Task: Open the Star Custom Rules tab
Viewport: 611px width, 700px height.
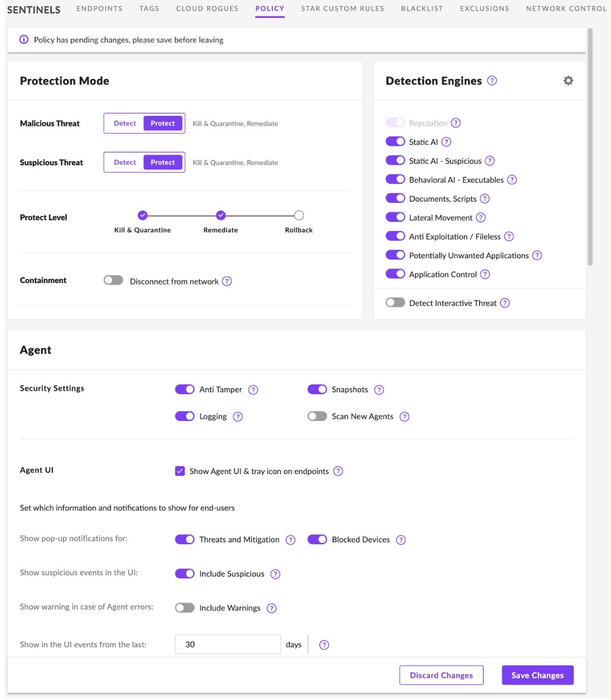Action: [342, 9]
